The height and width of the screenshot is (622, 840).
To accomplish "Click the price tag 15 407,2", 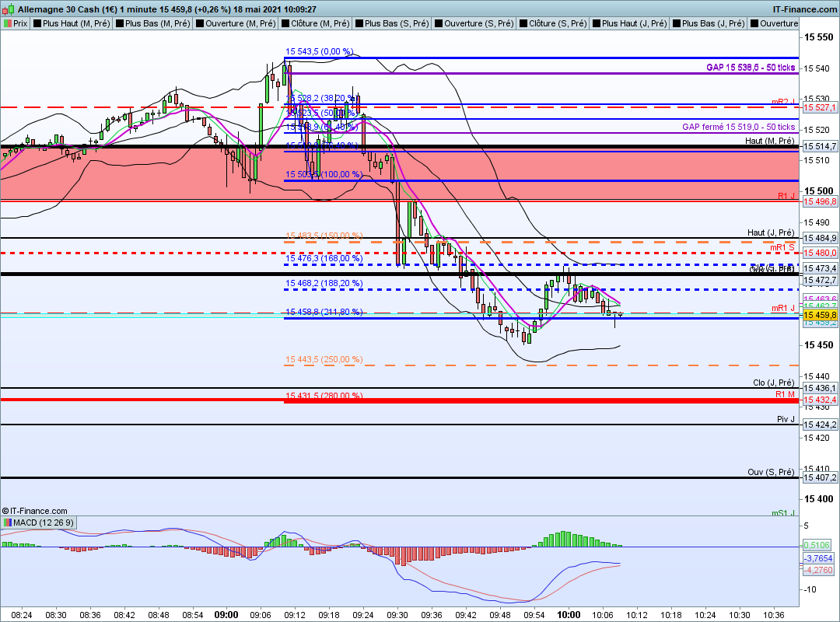I will pyautogui.click(x=820, y=477).
